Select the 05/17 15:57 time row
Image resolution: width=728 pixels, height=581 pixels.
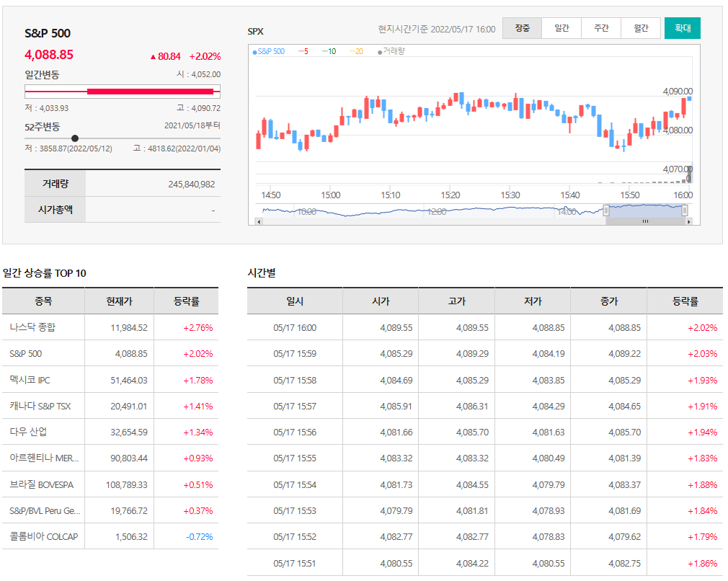(x=484, y=406)
